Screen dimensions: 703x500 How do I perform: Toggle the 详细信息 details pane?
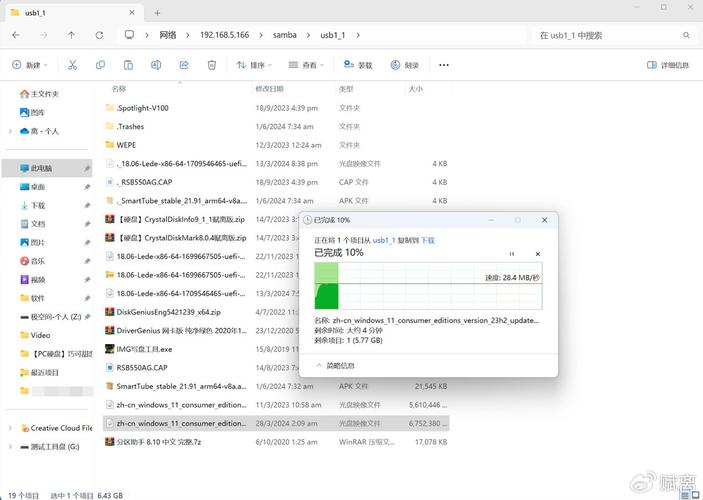point(668,65)
